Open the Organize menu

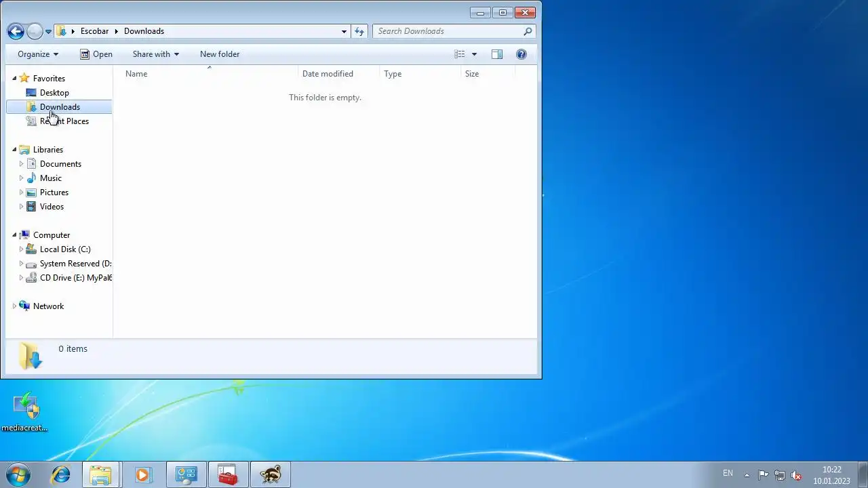click(x=38, y=54)
